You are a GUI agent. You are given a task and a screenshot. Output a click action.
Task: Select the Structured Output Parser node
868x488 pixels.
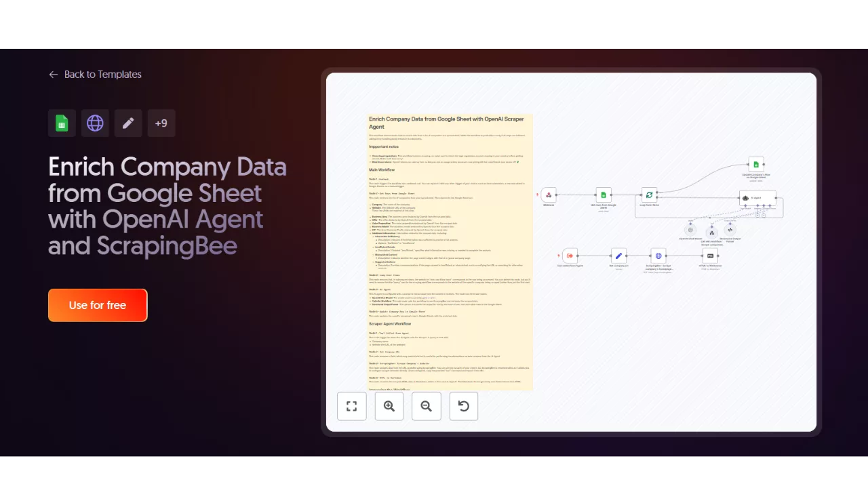pos(730,230)
